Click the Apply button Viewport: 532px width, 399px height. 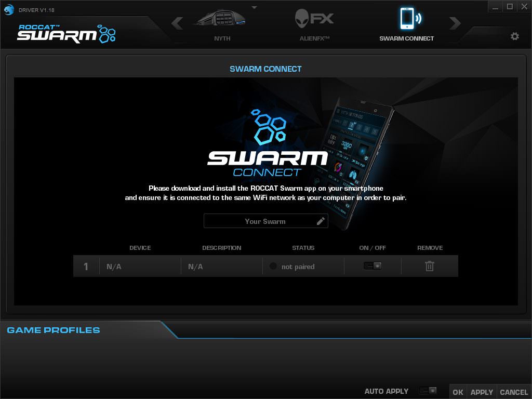[x=482, y=392]
